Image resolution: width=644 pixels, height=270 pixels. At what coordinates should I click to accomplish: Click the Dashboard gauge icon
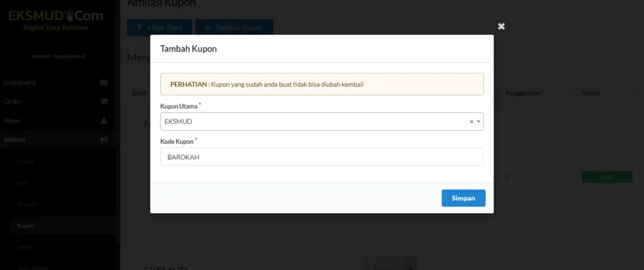[x=104, y=82]
